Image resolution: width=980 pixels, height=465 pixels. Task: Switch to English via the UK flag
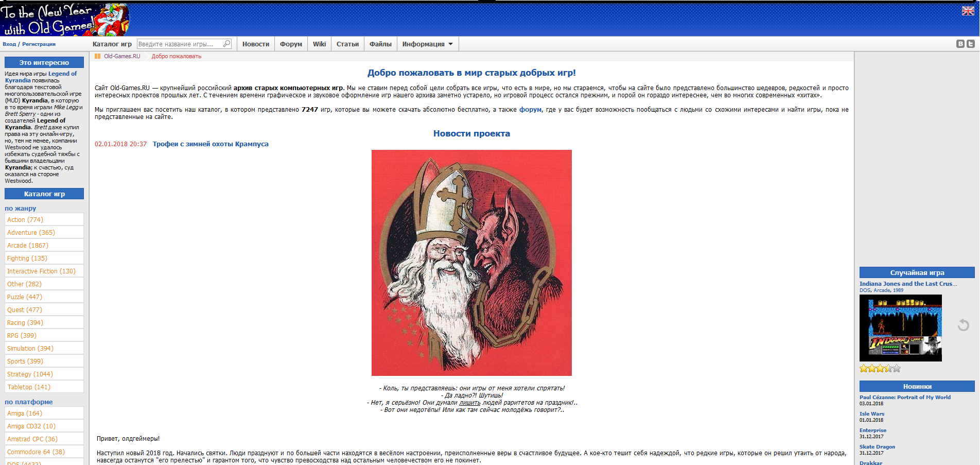pos(968,11)
